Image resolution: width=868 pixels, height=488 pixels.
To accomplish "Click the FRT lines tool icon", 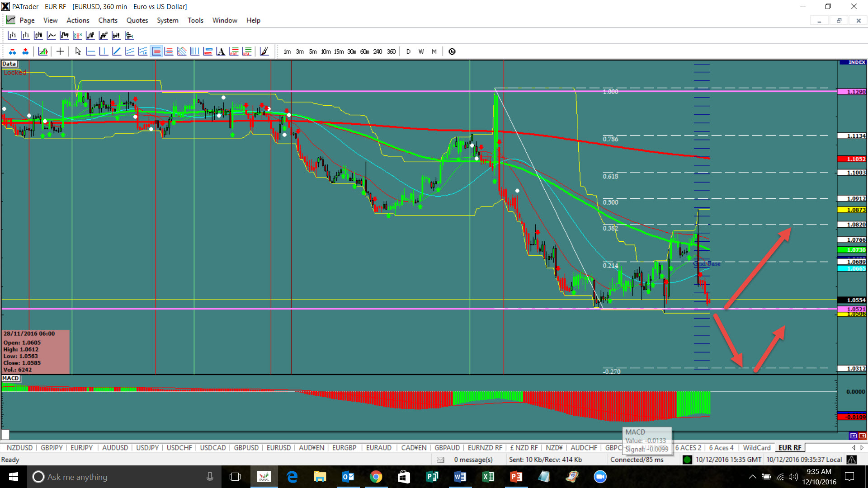I will [234, 52].
